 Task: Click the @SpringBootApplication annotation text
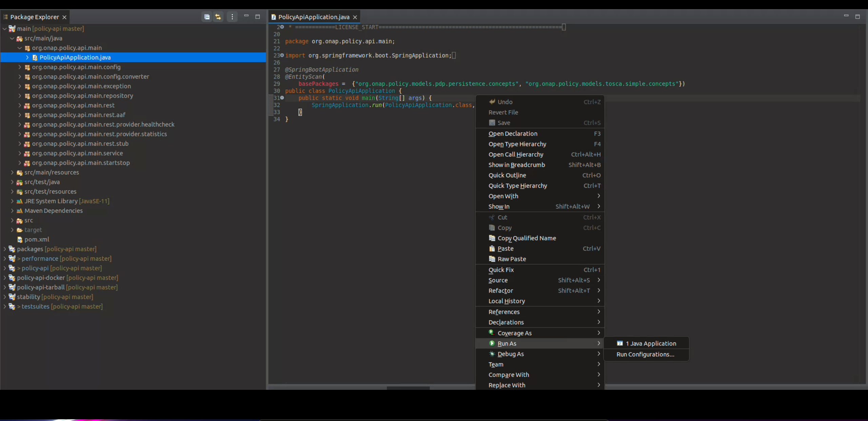[x=321, y=69]
